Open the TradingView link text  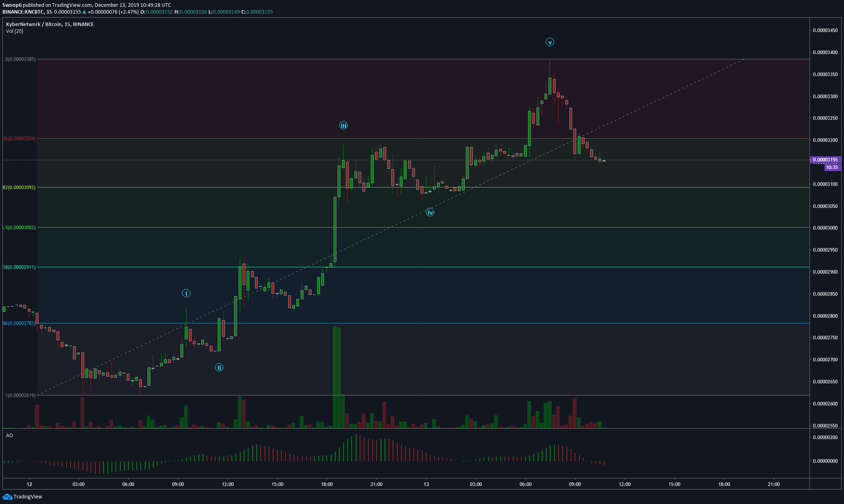click(28, 497)
